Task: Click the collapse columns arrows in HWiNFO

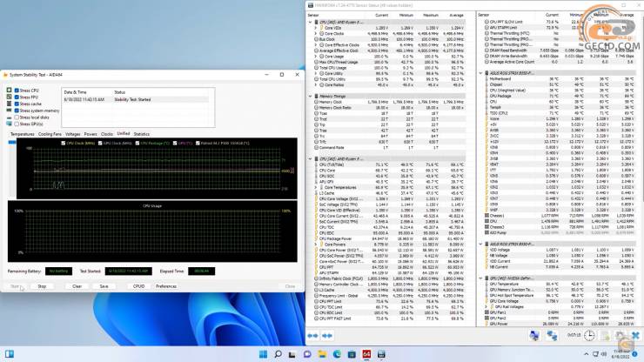Action: (327, 336)
